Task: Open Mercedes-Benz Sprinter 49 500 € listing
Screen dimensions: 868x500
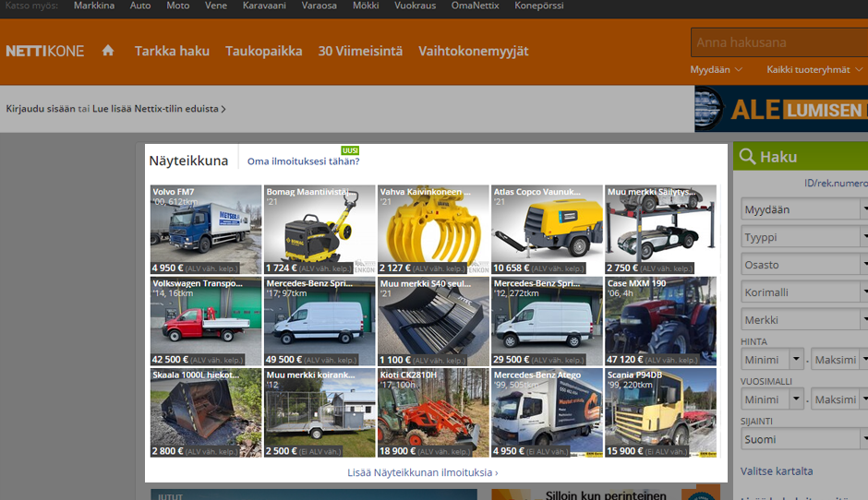Action: coord(319,321)
